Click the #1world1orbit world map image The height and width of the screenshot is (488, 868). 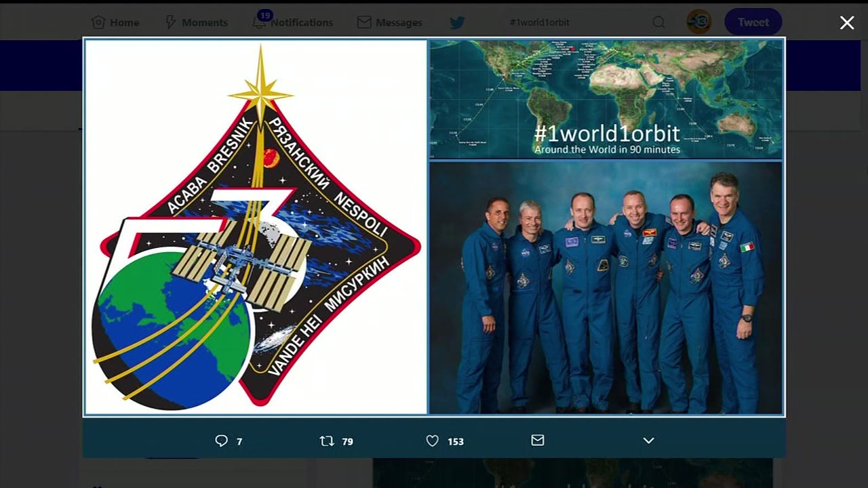[606, 99]
